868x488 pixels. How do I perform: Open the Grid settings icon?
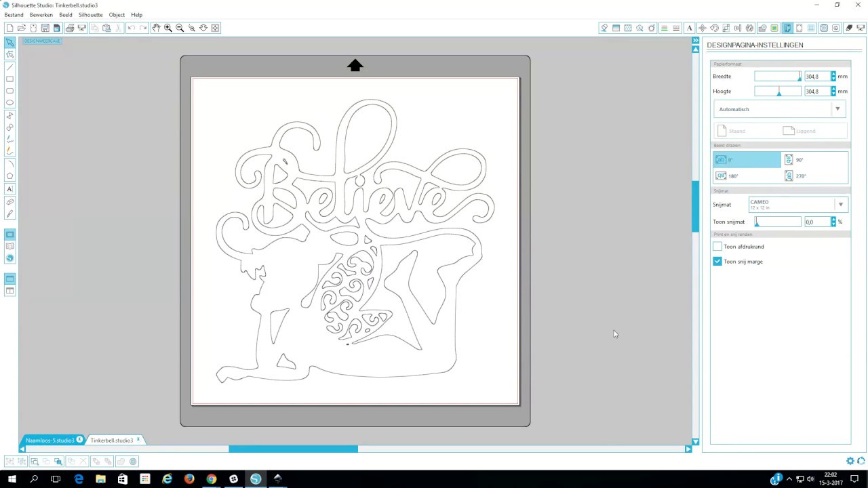[811, 28]
